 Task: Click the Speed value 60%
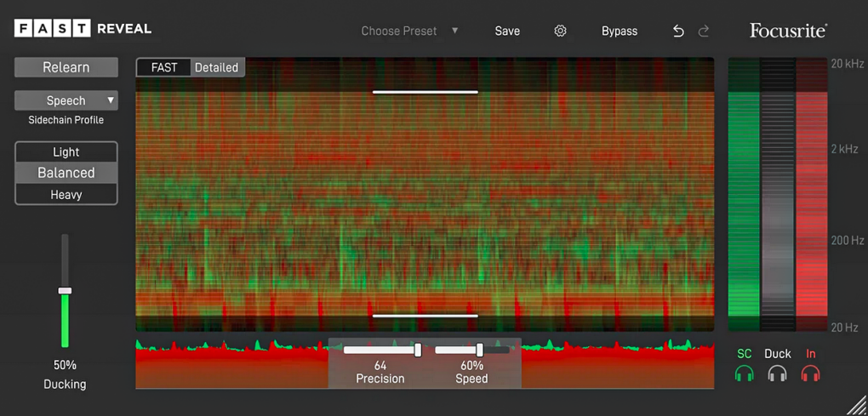(x=471, y=366)
